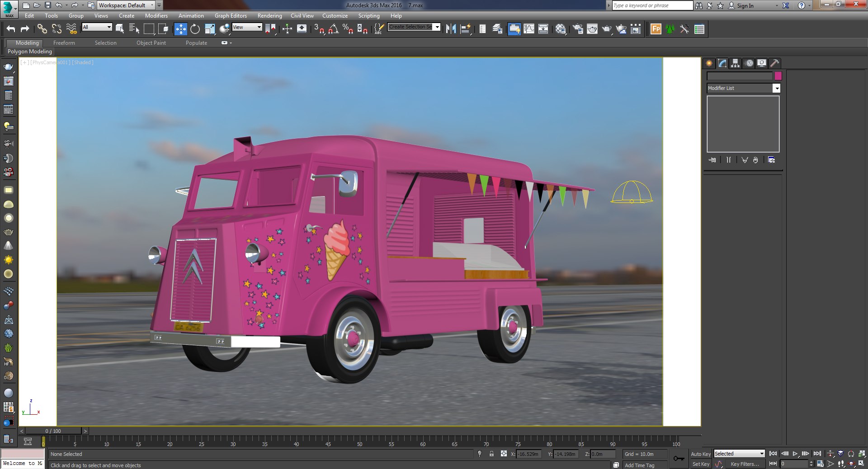Activate Select and Scale tool
The image size is (868, 469).
click(210, 29)
